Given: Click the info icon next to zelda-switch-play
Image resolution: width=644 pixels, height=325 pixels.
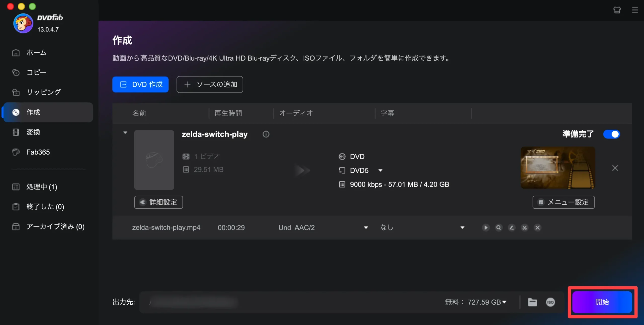Looking at the screenshot, I should [266, 134].
